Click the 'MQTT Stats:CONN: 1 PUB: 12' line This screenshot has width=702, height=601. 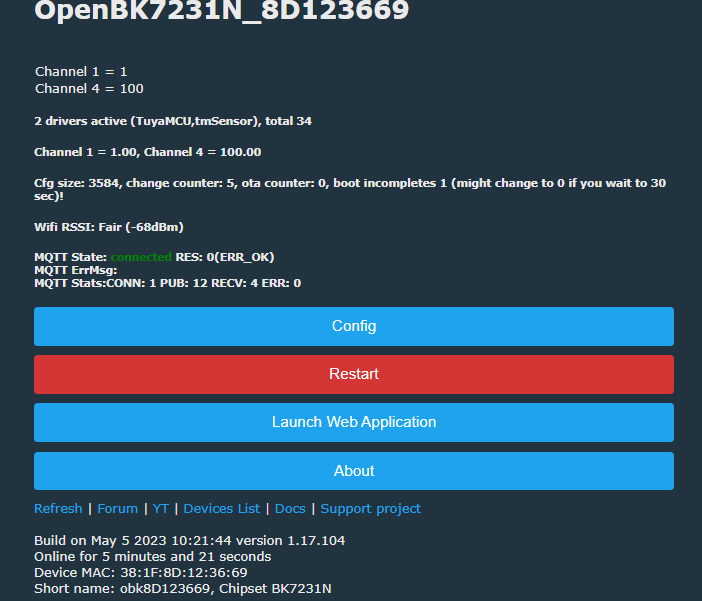point(167,283)
